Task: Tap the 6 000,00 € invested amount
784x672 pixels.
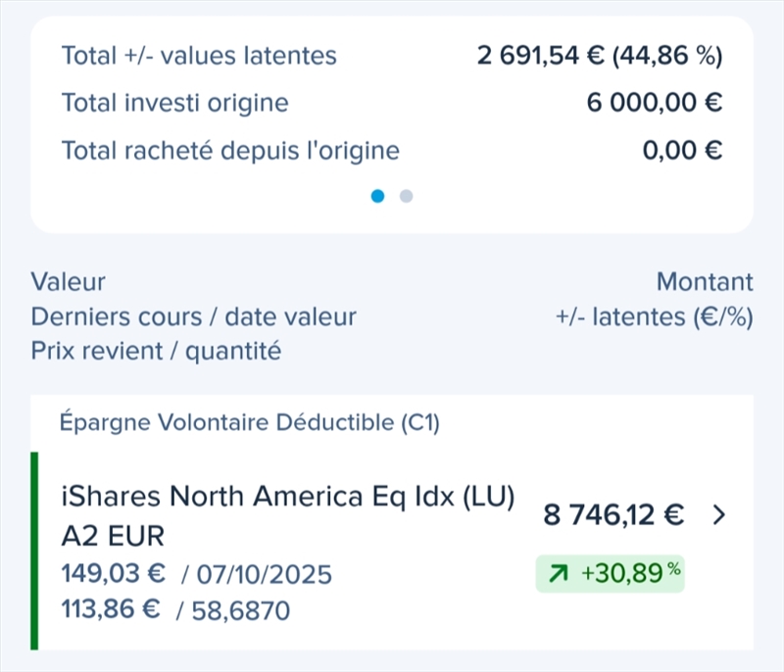Action: (x=655, y=103)
